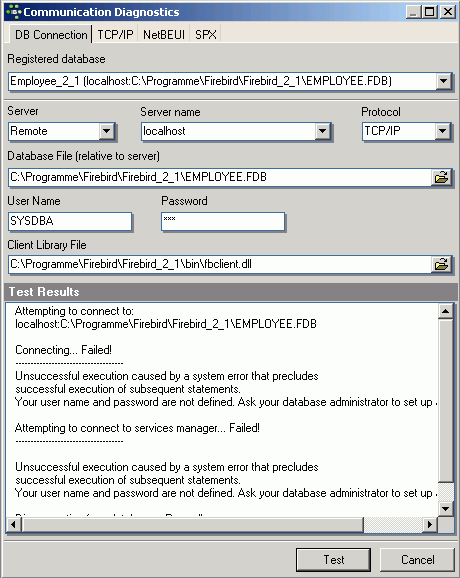Click the Cancel button
460x578 pixels.
417,560
